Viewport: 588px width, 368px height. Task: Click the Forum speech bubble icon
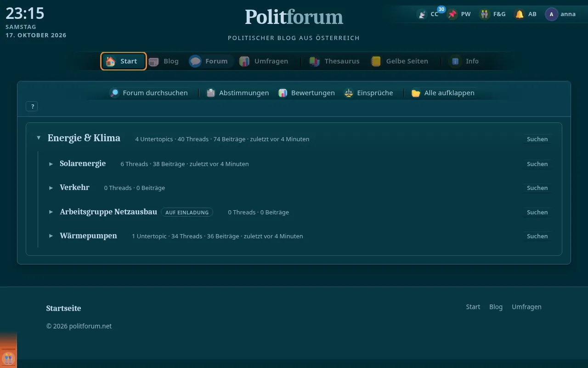pyautogui.click(x=195, y=61)
